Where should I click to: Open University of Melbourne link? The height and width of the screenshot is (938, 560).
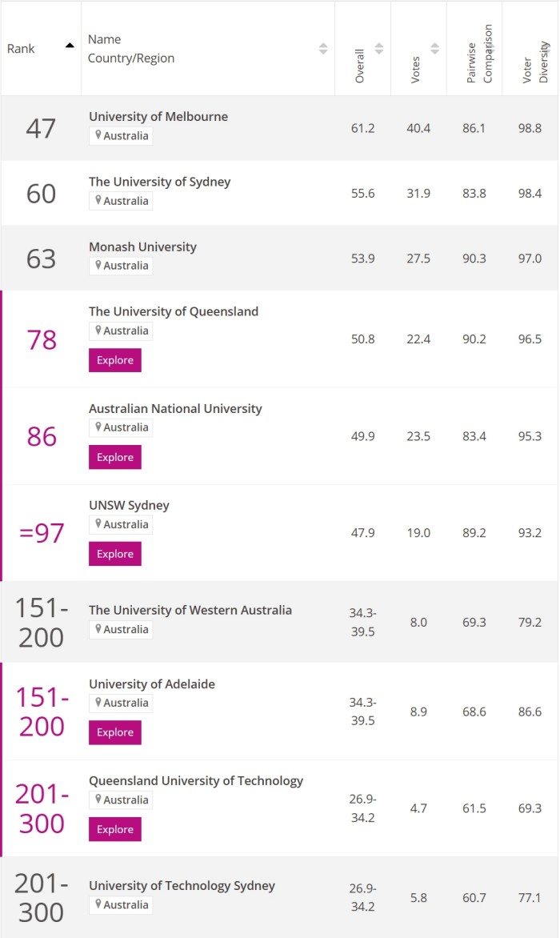(x=158, y=117)
